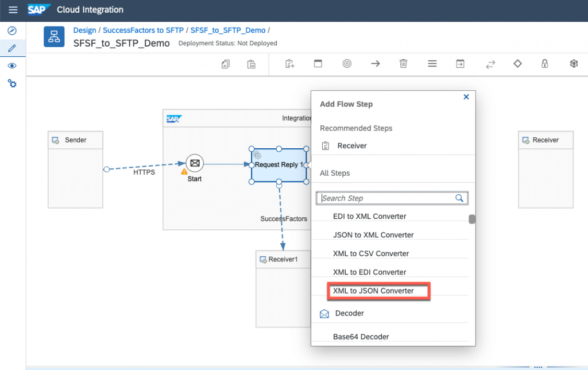Click the SAP logo in Integration Process
This screenshot has width=588, height=370.
(174, 119)
